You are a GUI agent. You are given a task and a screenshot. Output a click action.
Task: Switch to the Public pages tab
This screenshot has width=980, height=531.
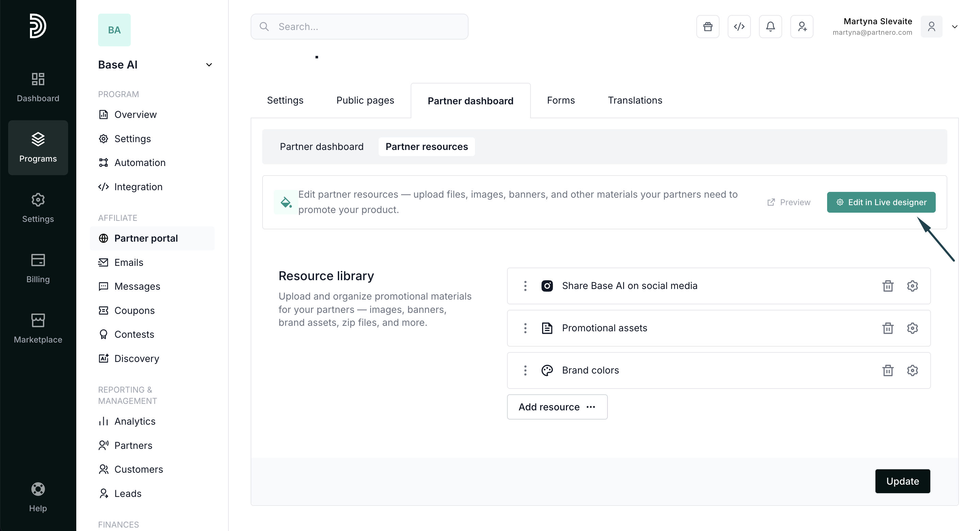(365, 100)
